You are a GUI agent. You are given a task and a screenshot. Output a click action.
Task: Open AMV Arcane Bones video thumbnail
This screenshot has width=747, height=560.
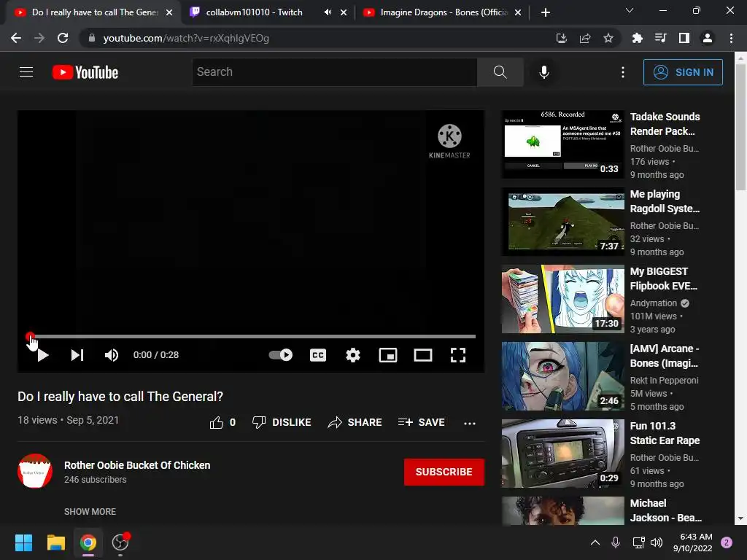click(x=562, y=376)
